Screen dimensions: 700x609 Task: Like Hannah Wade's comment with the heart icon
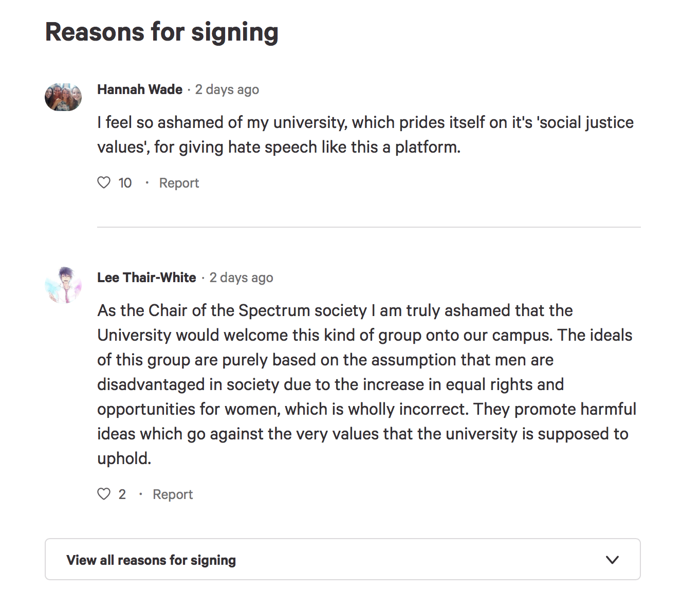[x=104, y=182]
